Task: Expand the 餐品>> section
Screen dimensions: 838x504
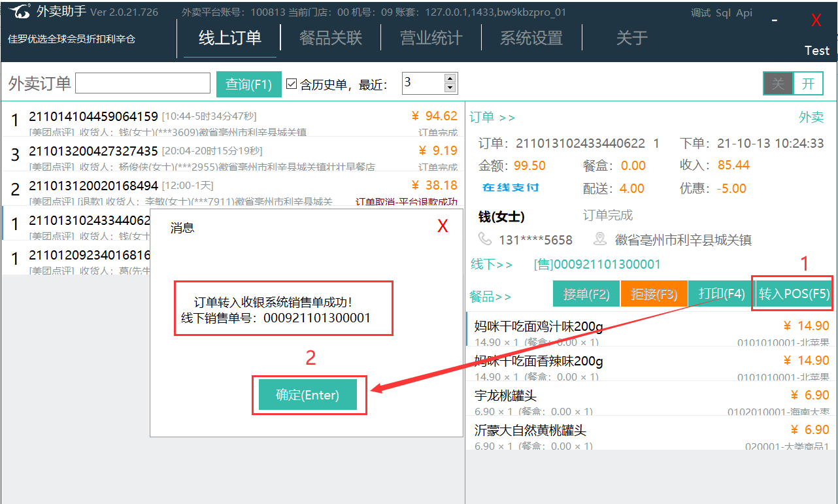Action: (x=490, y=297)
